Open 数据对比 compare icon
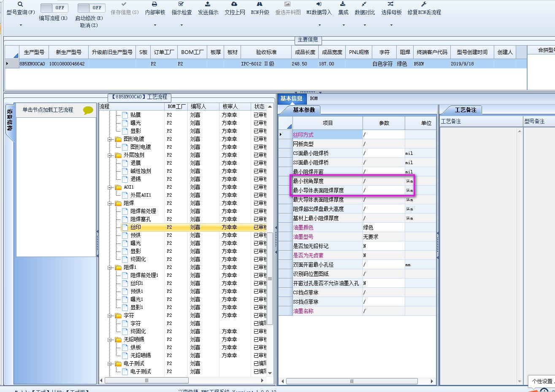This screenshot has height=392, width=555. click(364, 4)
